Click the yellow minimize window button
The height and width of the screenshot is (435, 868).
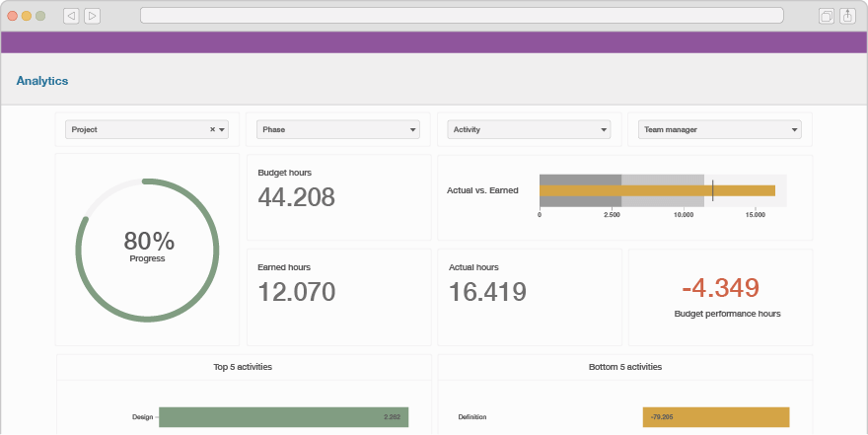pos(26,16)
